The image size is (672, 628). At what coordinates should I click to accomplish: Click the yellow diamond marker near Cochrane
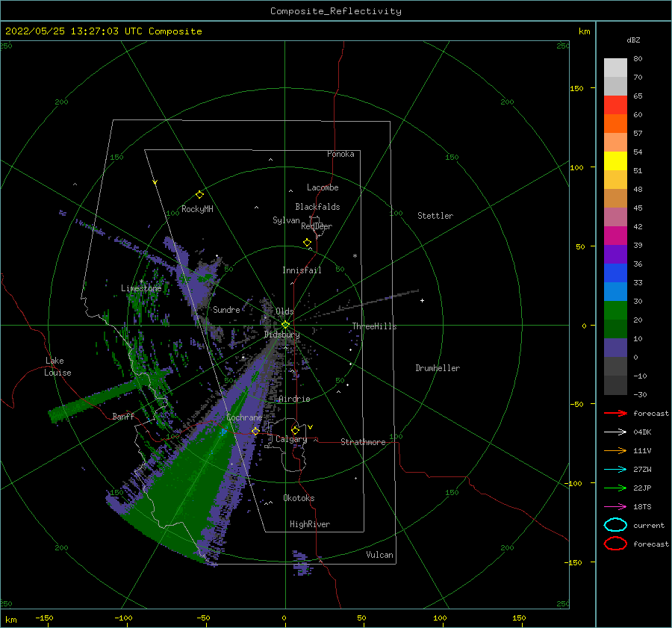(x=255, y=431)
